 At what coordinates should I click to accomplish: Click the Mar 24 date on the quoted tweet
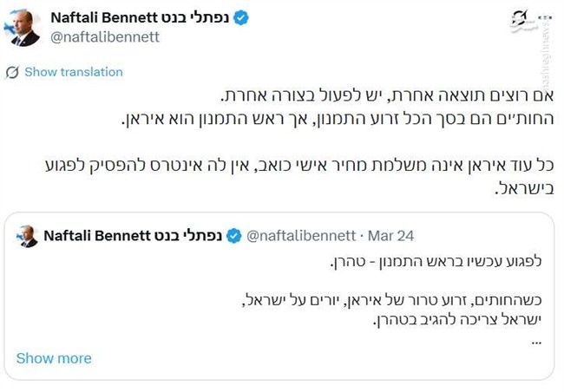[x=390, y=235]
